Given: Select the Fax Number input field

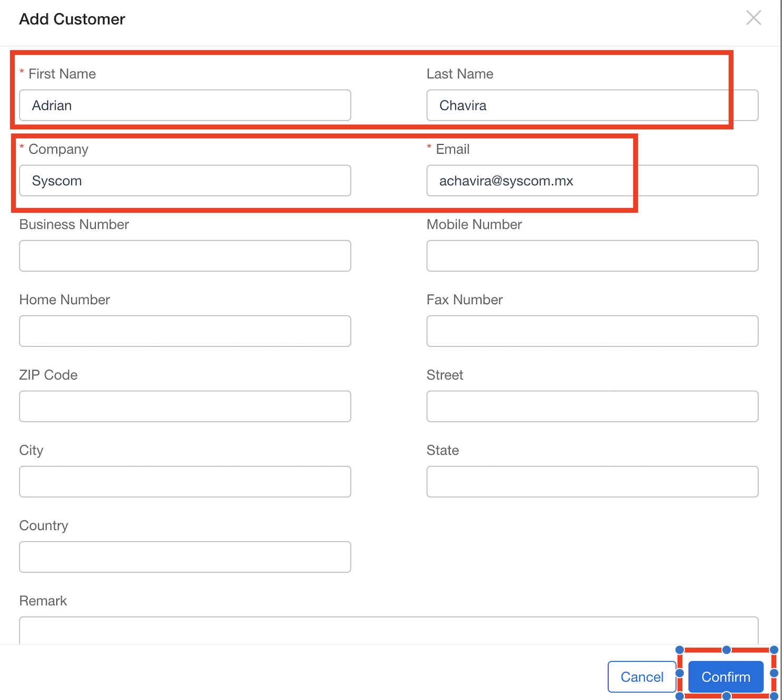Looking at the screenshot, I should (592, 331).
